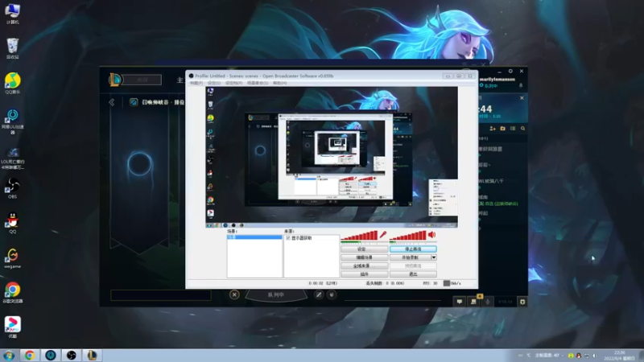Click the Chrome icon in the taskbar
644x362 pixels.
tap(29, 356)
